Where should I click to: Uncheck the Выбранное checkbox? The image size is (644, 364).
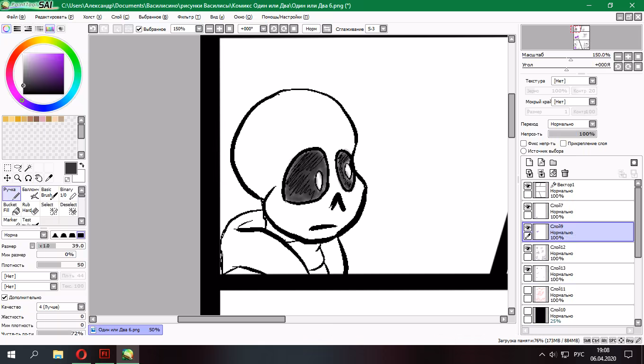139,29
